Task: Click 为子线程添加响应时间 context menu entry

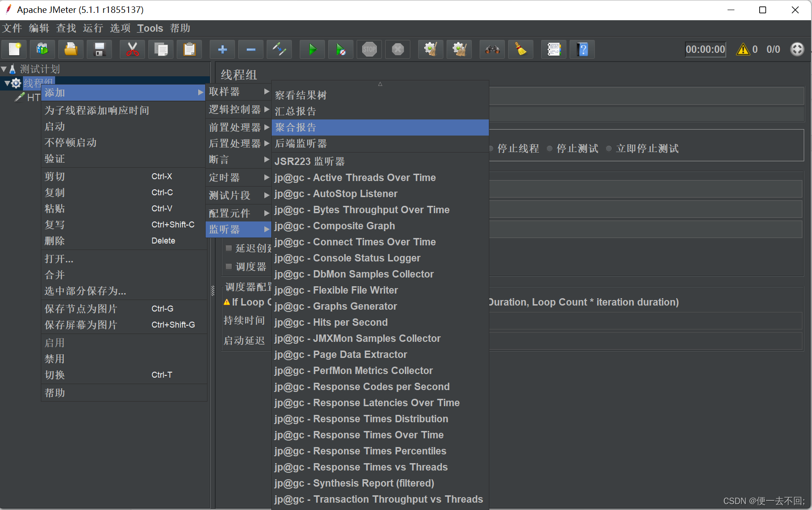Action: 124,110
